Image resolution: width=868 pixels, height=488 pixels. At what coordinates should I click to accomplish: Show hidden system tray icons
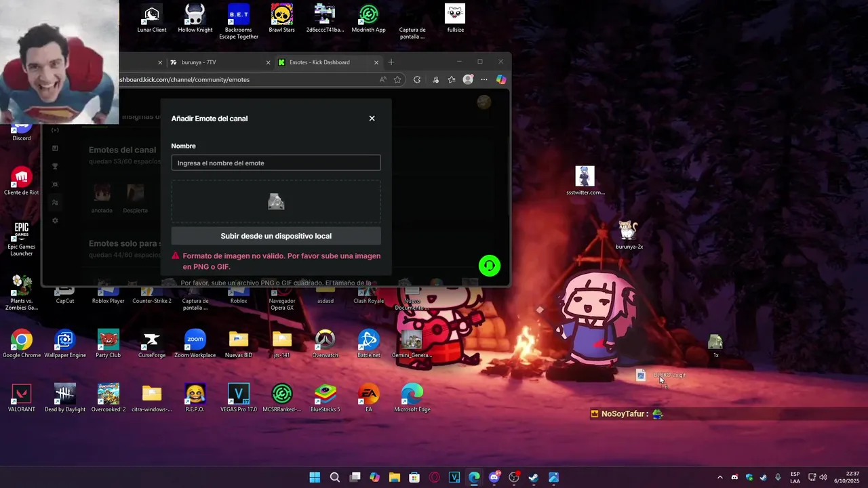(x=720, y=477)
